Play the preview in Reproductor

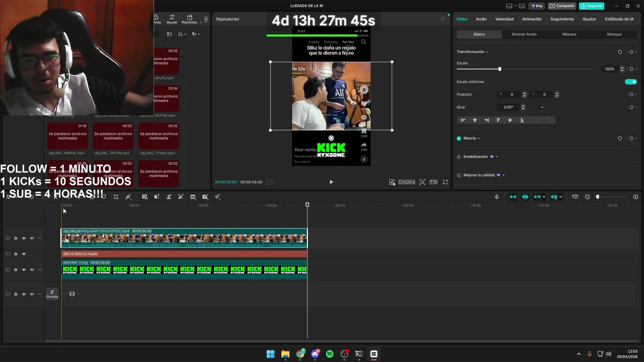click(x=331, y=182)
